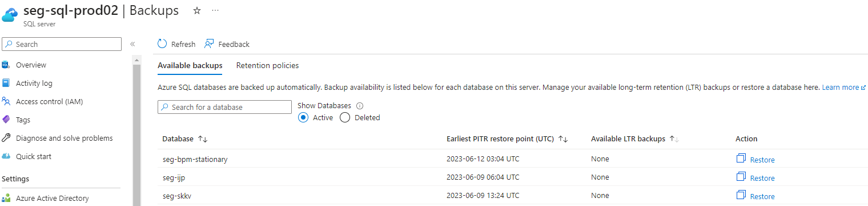The height and width of the screenshot is (206, 868).
Task: Favorite this page with the star icon
Action: (x=197, y=11)
